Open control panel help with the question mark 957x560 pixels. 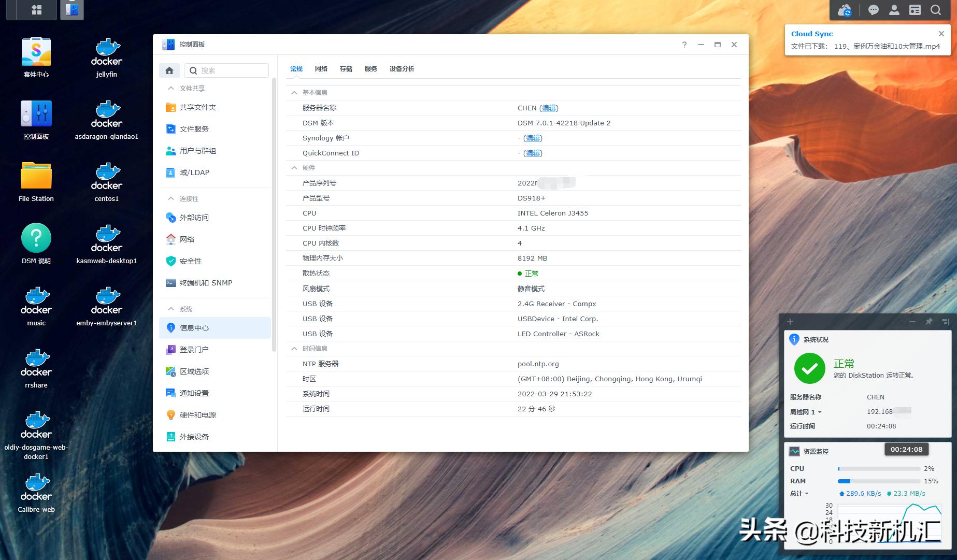[684, 45]
